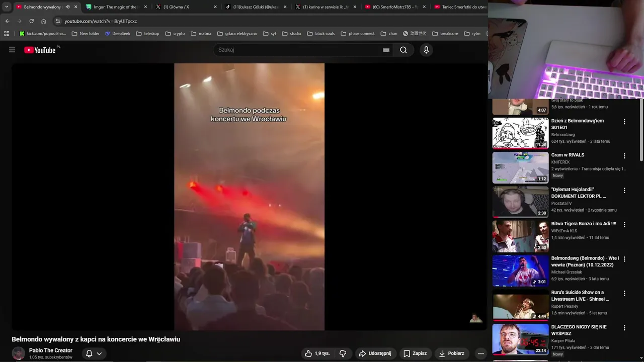Open Belmondawg Wte i wewte Poznan video title
This screenshot has height=362, width=644.
pos(585,261)
